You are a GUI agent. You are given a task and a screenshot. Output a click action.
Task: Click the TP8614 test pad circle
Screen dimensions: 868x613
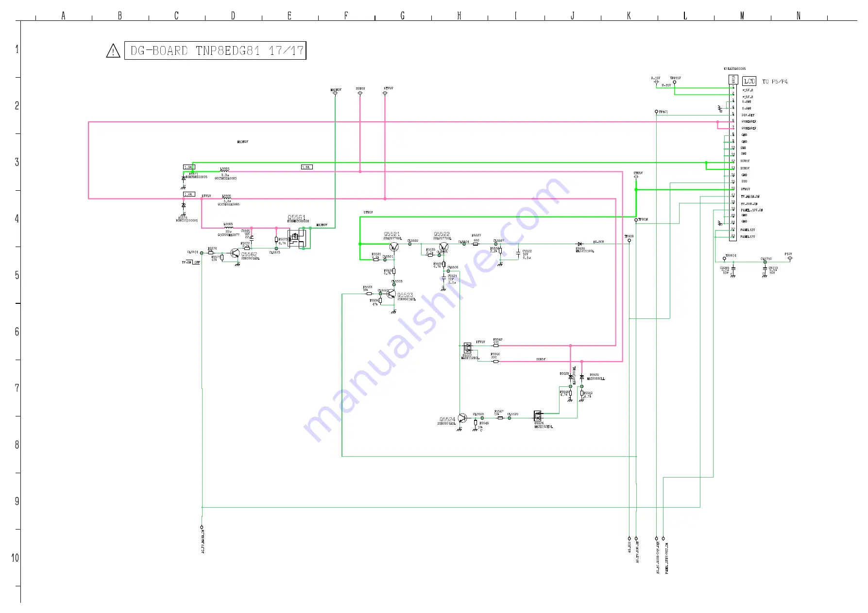pos(724,259)
